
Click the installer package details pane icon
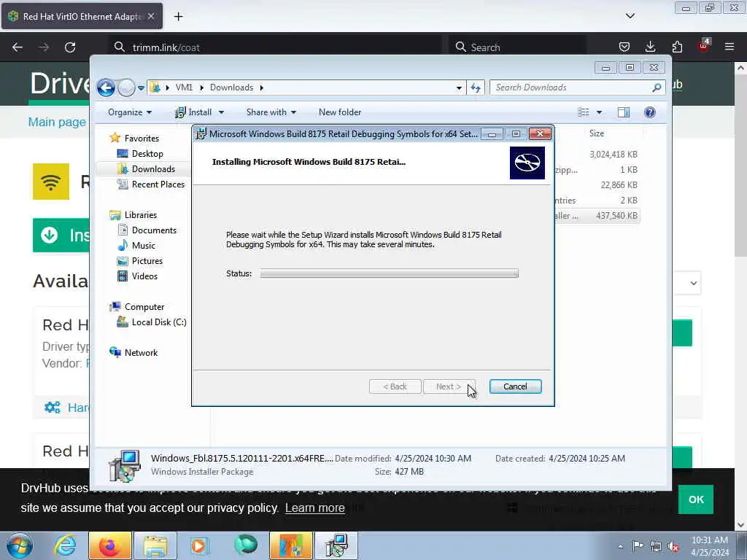[124, 466]
